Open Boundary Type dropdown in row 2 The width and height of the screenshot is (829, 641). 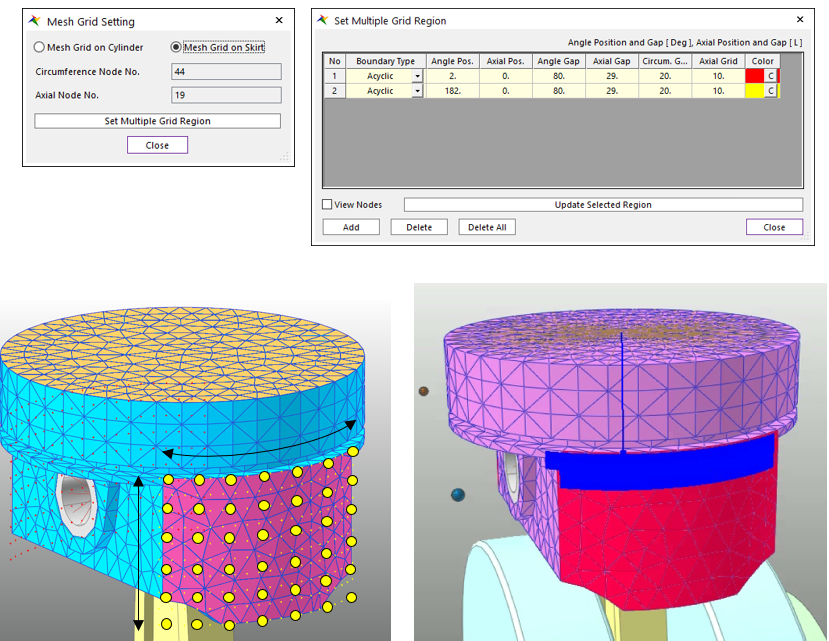coord(417,91)
